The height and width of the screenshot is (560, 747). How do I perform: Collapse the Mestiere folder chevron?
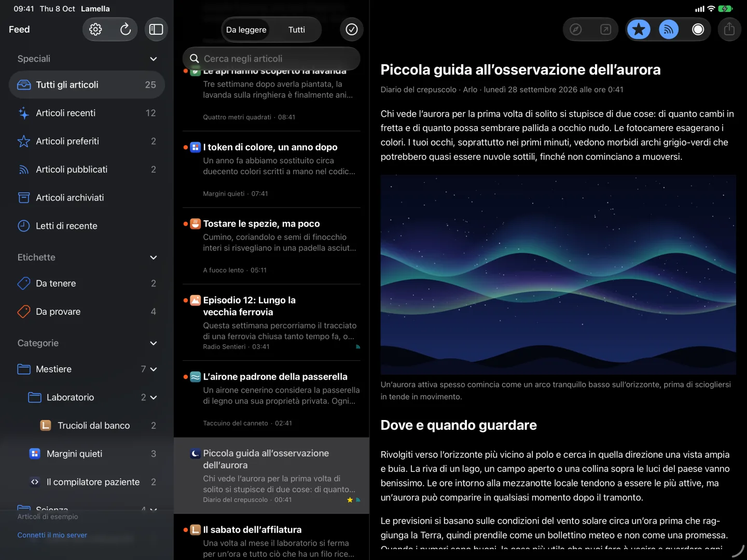point(154,369)
